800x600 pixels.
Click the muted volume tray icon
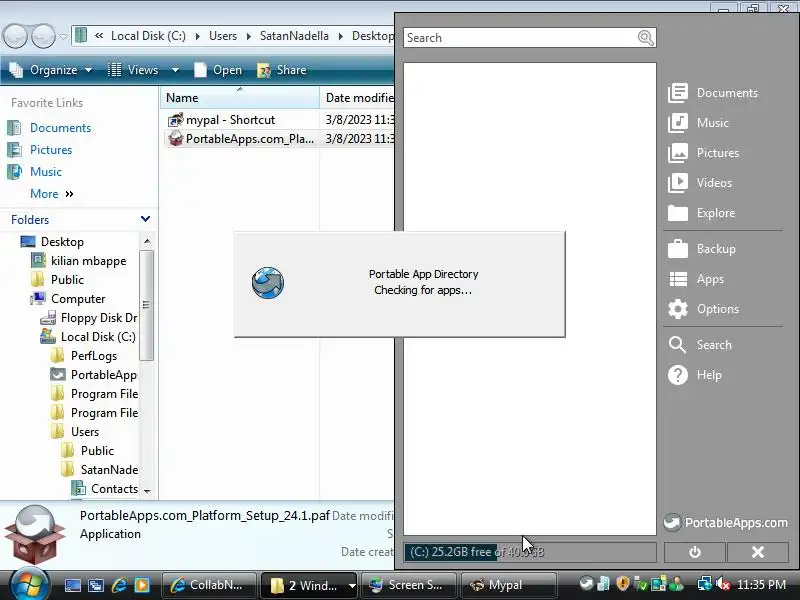click(722, 584)
